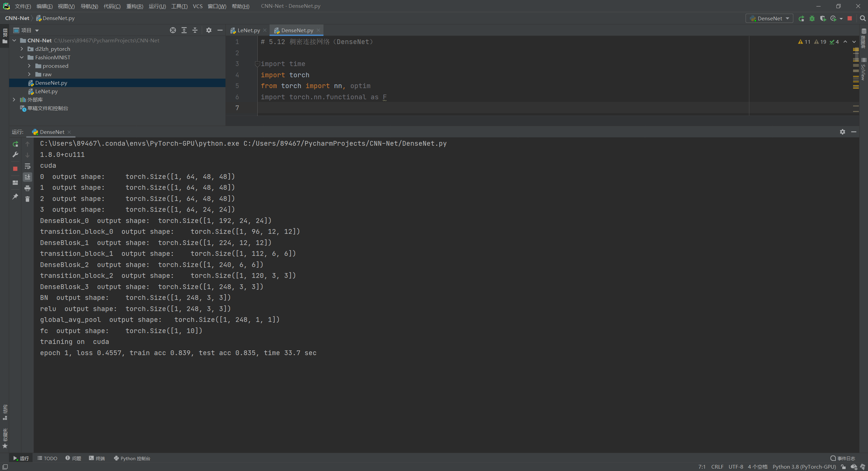Viewport: 868px width, 471px height.
Task: Click the rerun DenseNet icon in run panel
Action: click(x=15, y=144)
